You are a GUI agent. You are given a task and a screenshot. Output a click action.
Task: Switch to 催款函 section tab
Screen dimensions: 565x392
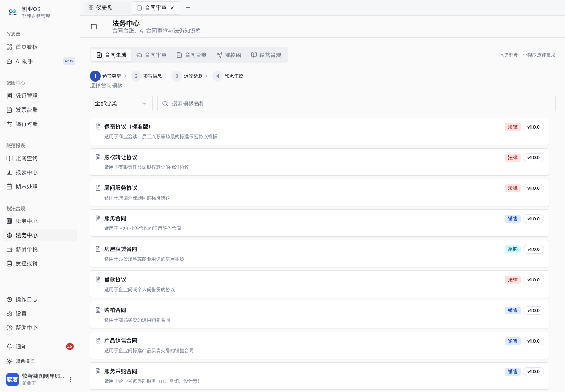[229, 55]
